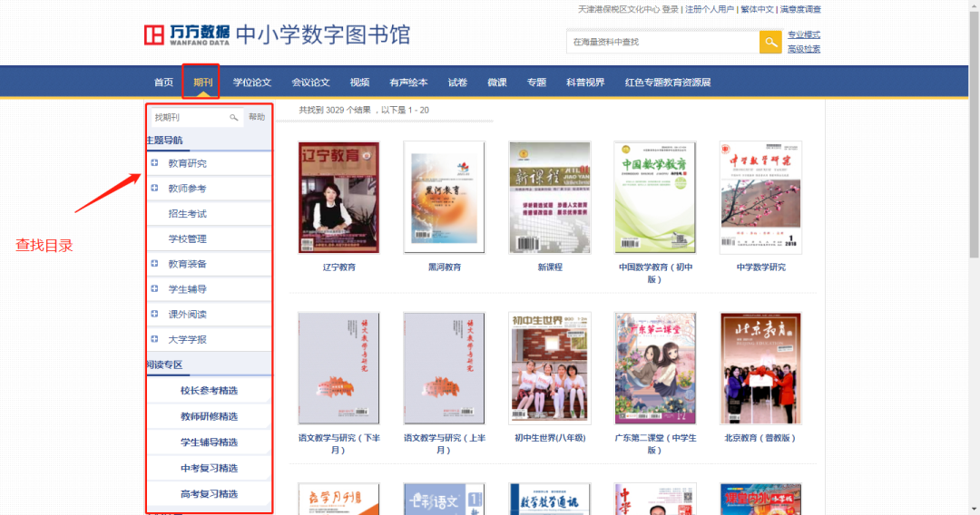Click the page vertical scrollbar thumb
This screenshot has width=980, height=515.
pos(974,134)
